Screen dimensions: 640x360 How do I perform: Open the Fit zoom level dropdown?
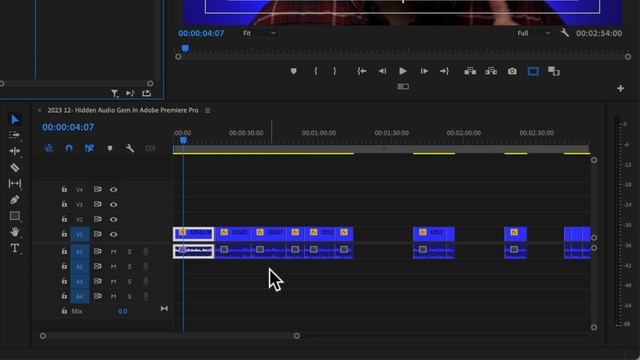coord(259,33)
